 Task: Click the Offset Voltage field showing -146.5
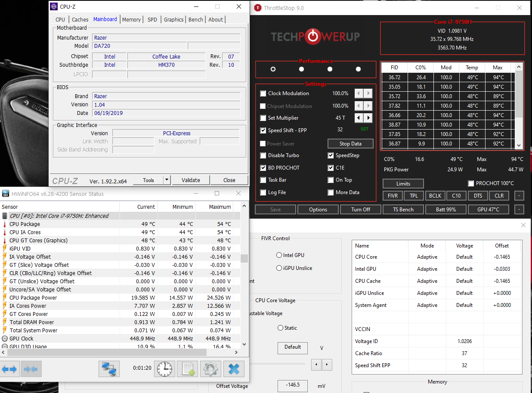293,386
